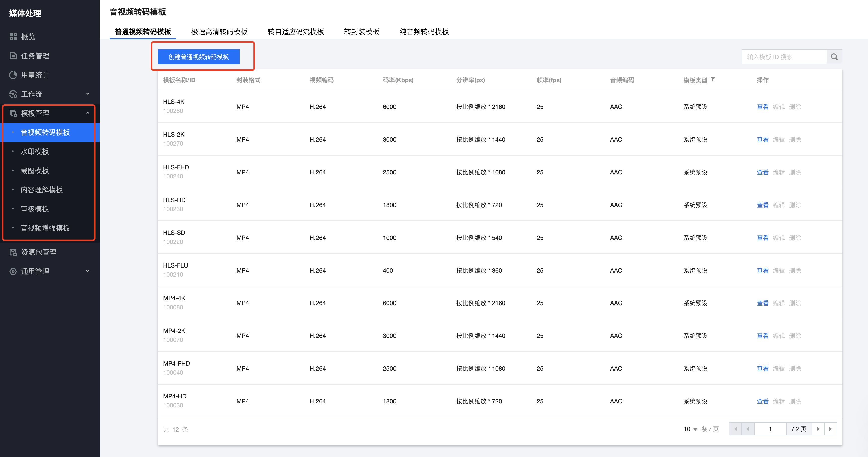Click 查看 for the MP4-FHD template
The height and width of the screenshot is (457, 868).
click(763, 368)
